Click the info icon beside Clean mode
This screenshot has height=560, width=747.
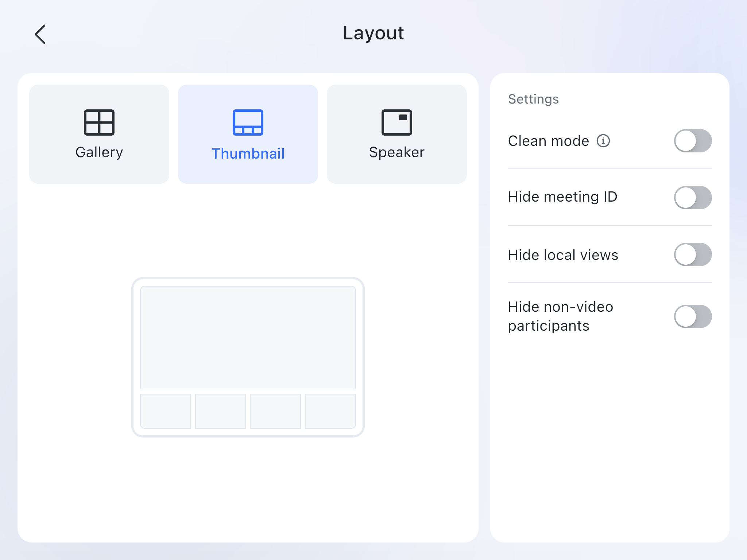click(604, 141)
